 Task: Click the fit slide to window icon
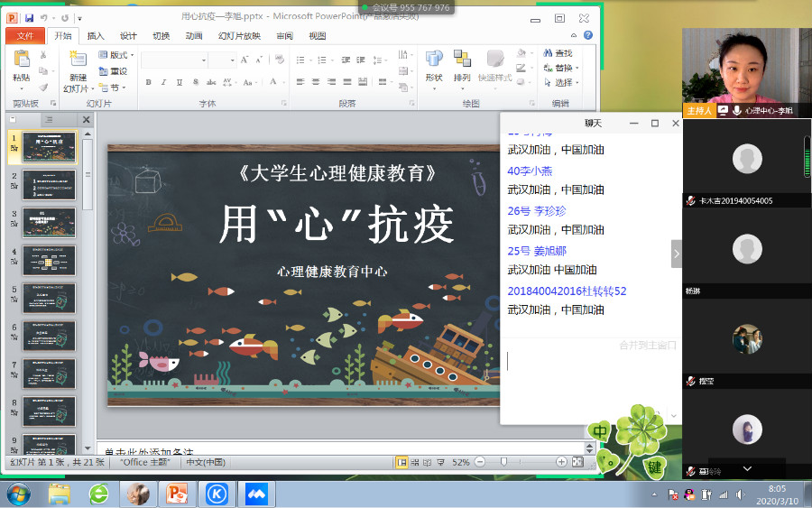coord(577,462)
